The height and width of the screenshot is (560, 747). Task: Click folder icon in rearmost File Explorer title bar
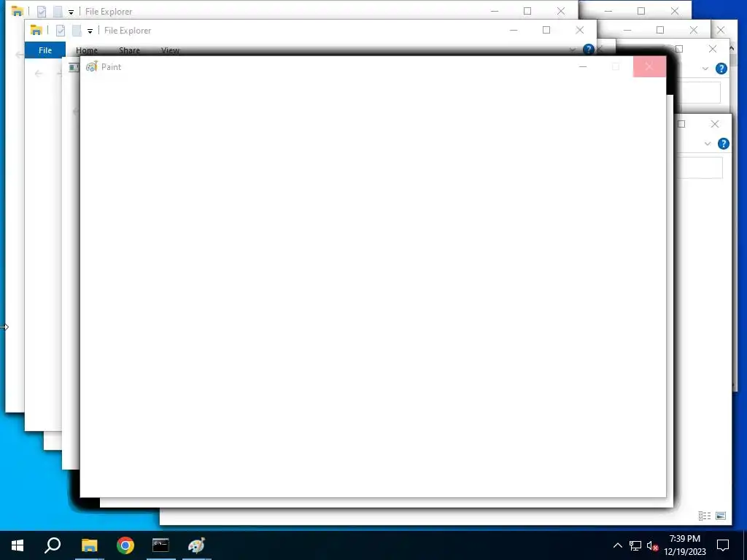tap(18, 11)
